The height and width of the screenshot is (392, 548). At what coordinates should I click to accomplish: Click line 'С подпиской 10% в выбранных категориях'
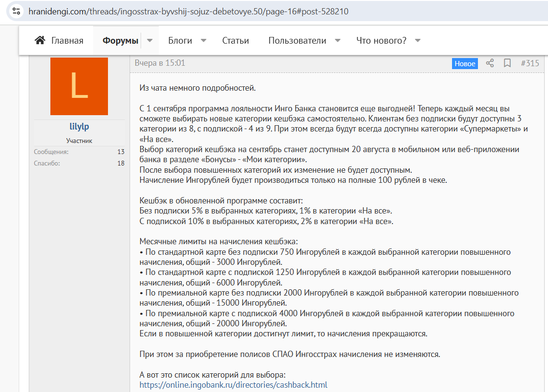pyautogui.click(x=266, y=222)
